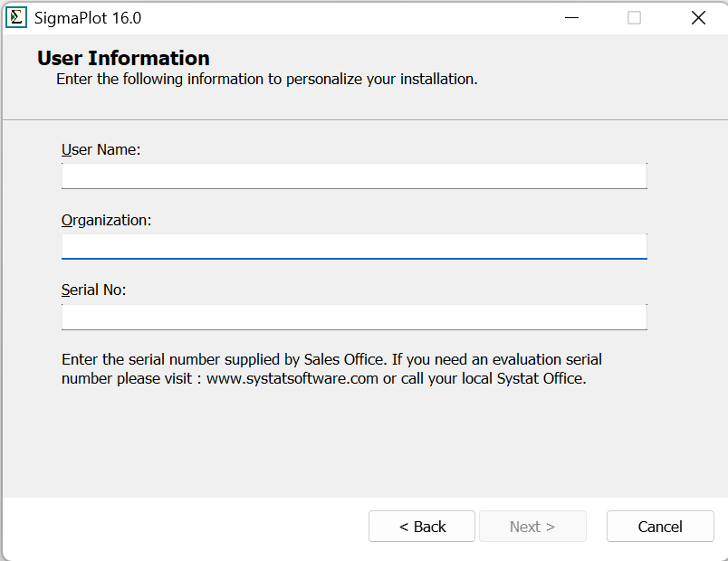Viewport: 728px width, 561px height.
Task: Click the 'SigmaPlot 16.0' window title
Action: click(x=88, y=17)
